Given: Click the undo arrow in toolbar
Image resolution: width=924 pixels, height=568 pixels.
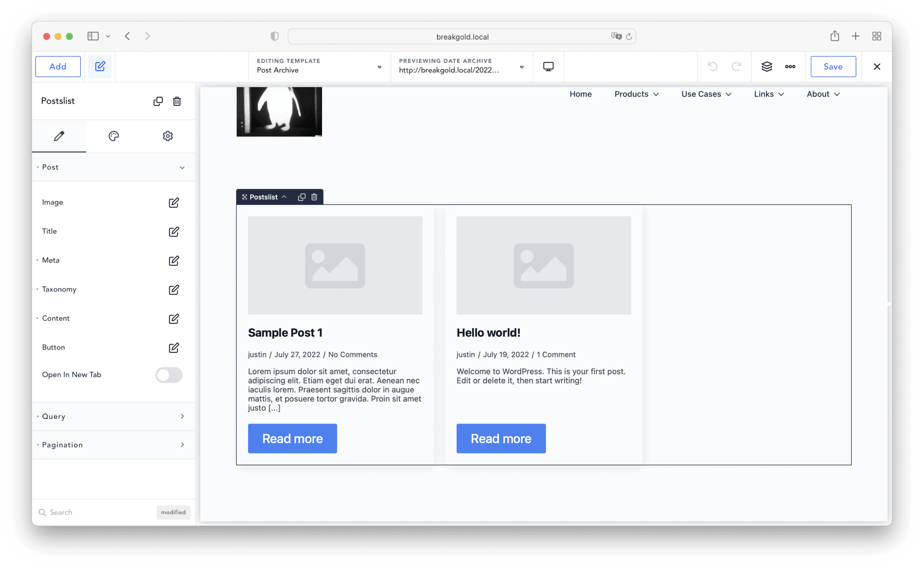Looking at the screenshot, I should (712, 66).
